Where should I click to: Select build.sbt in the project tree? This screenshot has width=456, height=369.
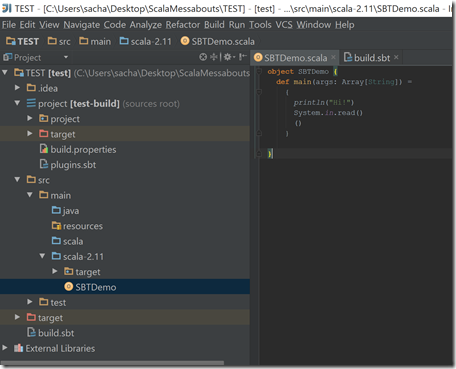click(x=51, y=333)
